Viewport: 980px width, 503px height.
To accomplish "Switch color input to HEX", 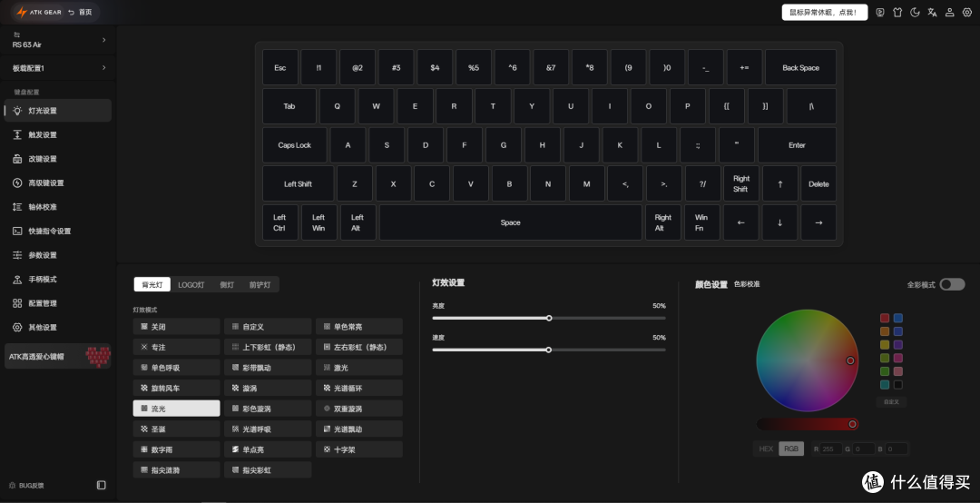I will pos(766,449).
